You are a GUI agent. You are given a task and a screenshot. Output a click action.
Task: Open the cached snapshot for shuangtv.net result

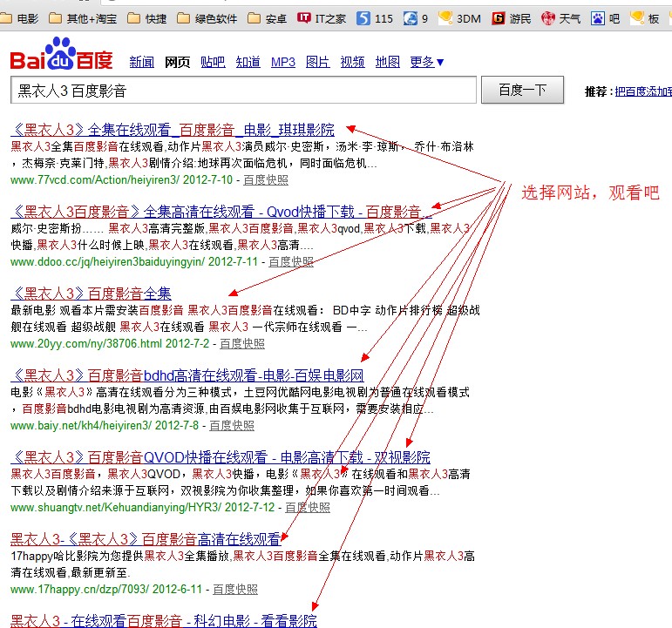click(308, 507)
